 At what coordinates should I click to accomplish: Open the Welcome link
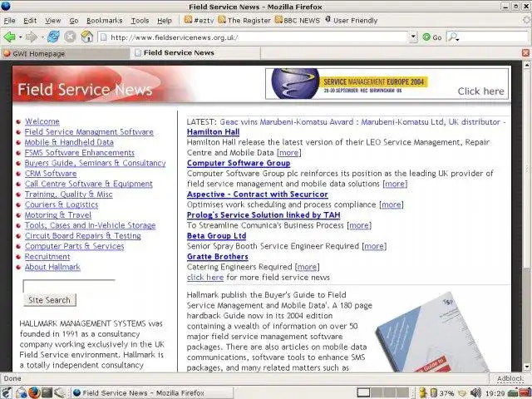42,121
